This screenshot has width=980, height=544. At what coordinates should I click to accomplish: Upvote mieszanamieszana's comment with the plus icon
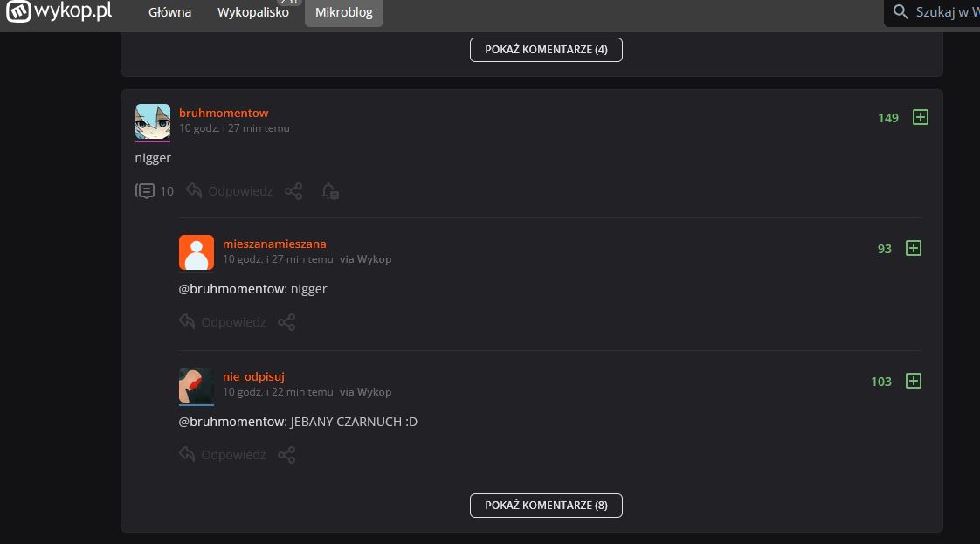click(x=913, y=248)
